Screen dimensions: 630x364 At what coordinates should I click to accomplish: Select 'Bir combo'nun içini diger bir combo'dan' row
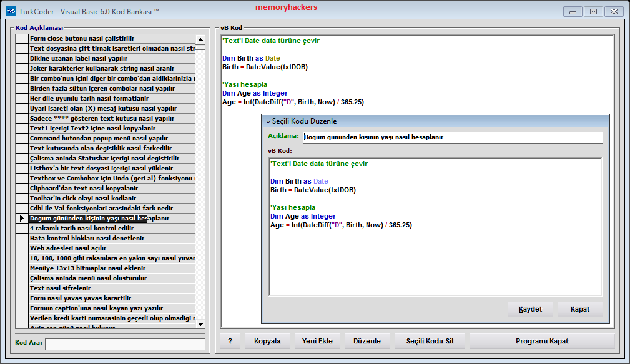pos(112,79)
